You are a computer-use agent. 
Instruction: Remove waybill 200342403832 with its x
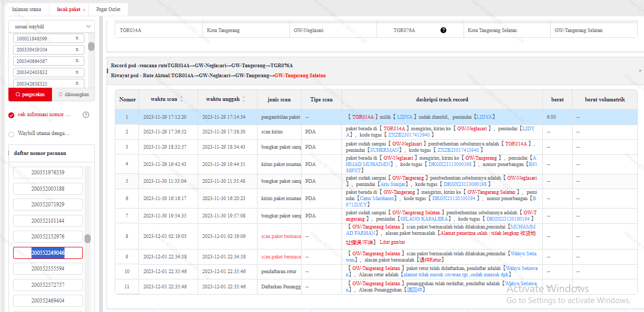pyautogui.click(x=77, y=72)
